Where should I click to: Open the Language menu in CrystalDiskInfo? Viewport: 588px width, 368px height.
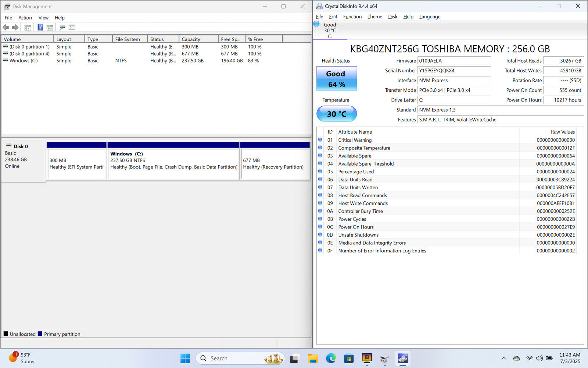click(x=430, y=17)
